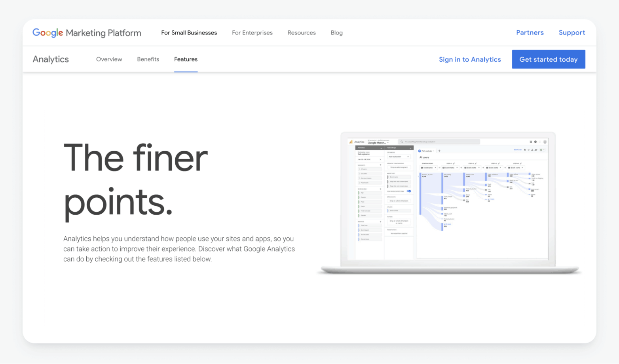The image size is (619, 364).
Task: Open the three-dot more options icon
Action: (540, 142)
